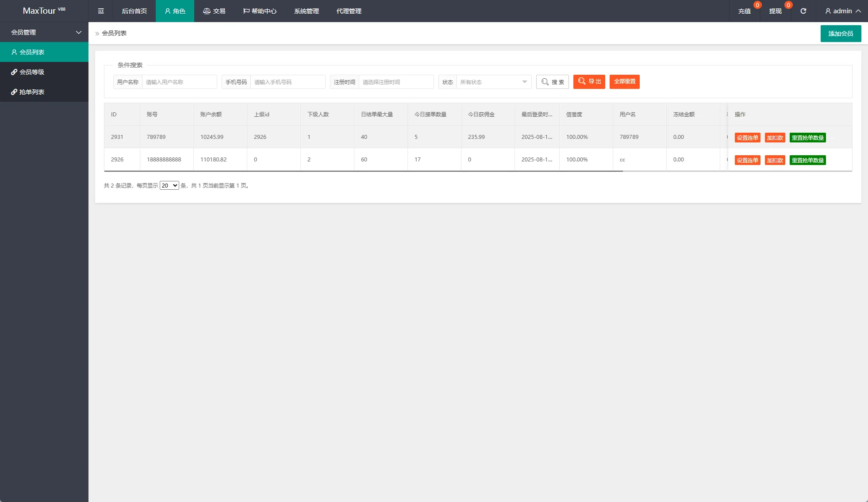The height and width of the screenshot is (502, 868).
Task: Click the 提现 withdrawal notification item
Action: point(775,11)
